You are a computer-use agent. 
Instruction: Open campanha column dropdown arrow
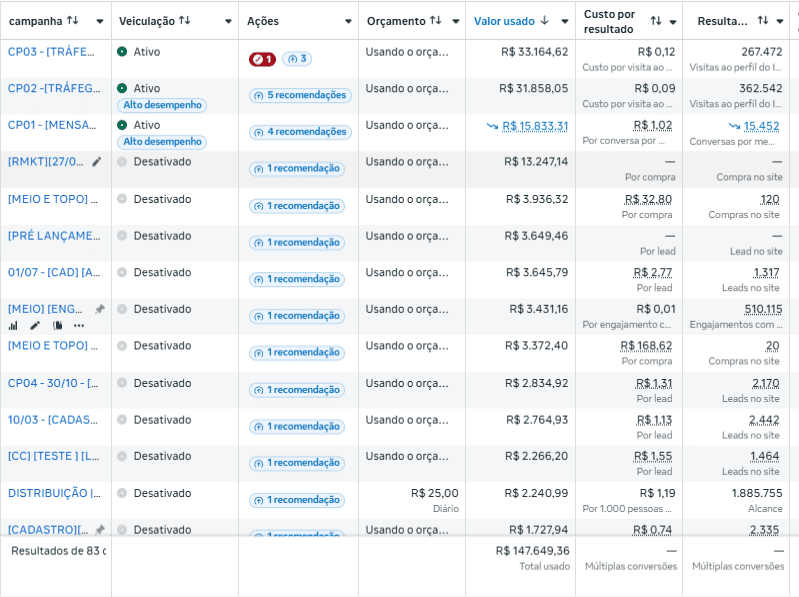99,21
